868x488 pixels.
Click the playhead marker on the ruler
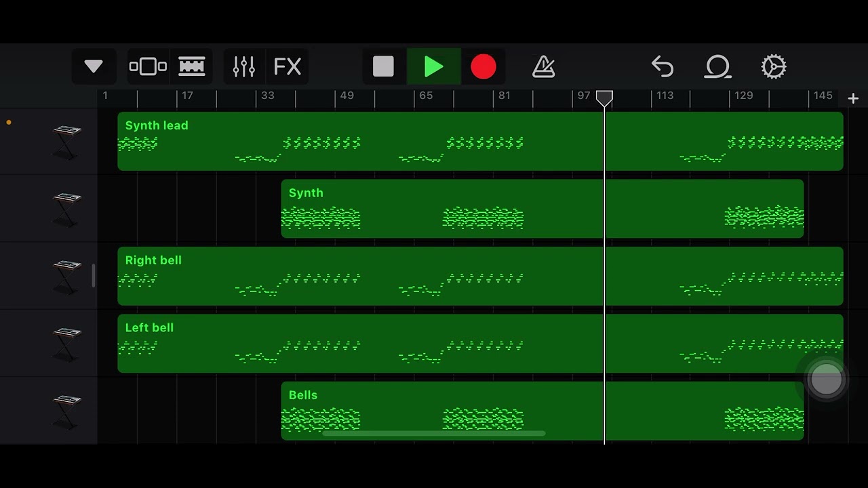604,99
